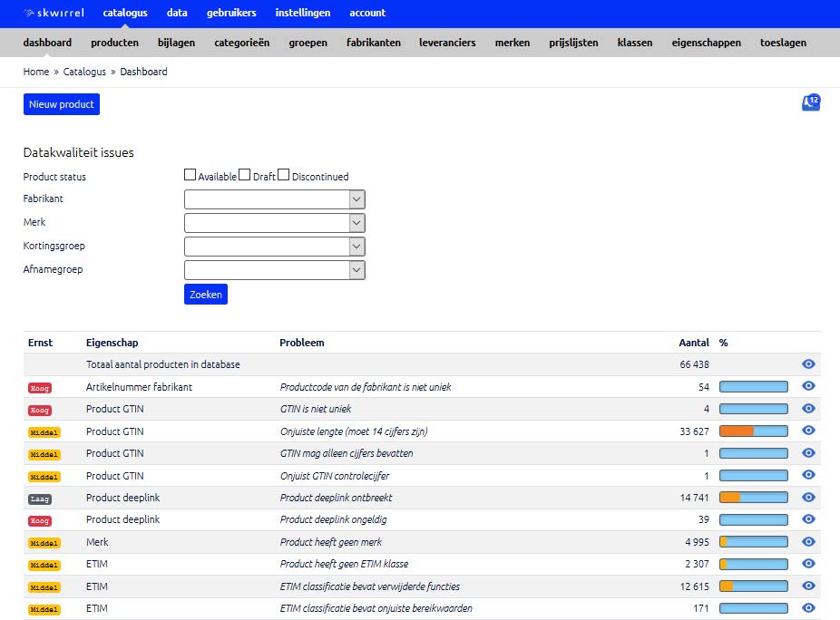The image size is (840, 620).
Task: Show products with 'Product heeft geen merk'
Action: click(x=808, y=542)
